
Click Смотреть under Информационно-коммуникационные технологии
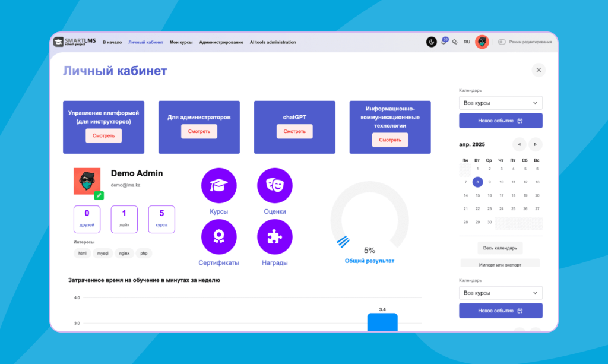point(390,140)
